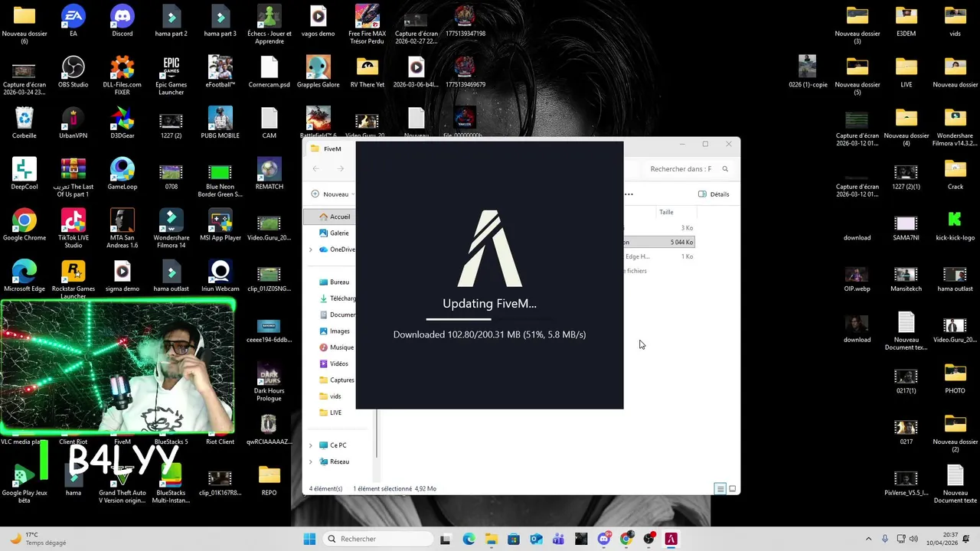980x551 pixels.
Task: Open D3DGear desktop shortcut
Action: click(122, 122)
